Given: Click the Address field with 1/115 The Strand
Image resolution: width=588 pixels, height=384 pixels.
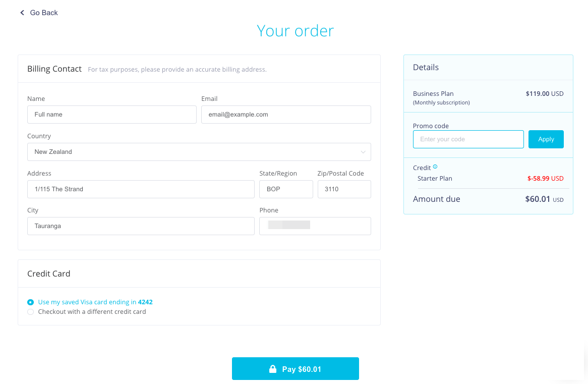Looking at the screenshot, I should coord(141,189).
